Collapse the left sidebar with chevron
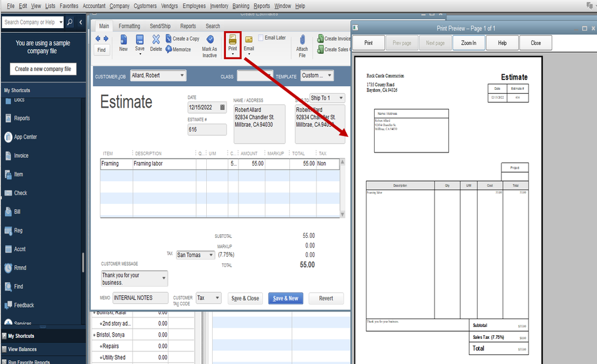 [81, 22]
